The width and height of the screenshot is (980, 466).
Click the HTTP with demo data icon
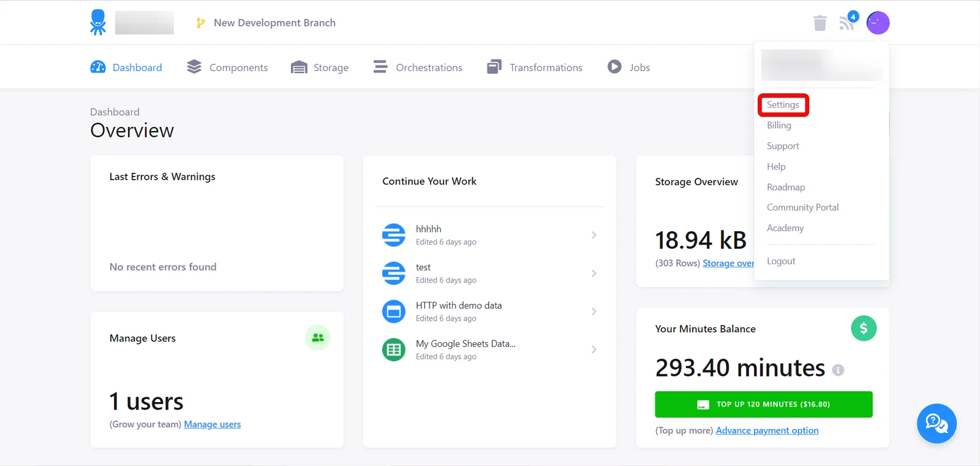[x=394, y=311]
